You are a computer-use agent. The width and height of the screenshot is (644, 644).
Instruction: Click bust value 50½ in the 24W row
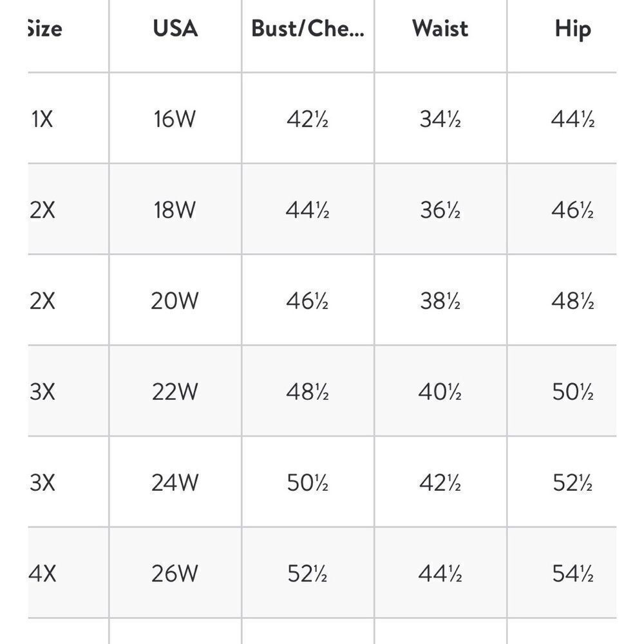(x=307, y=482)
